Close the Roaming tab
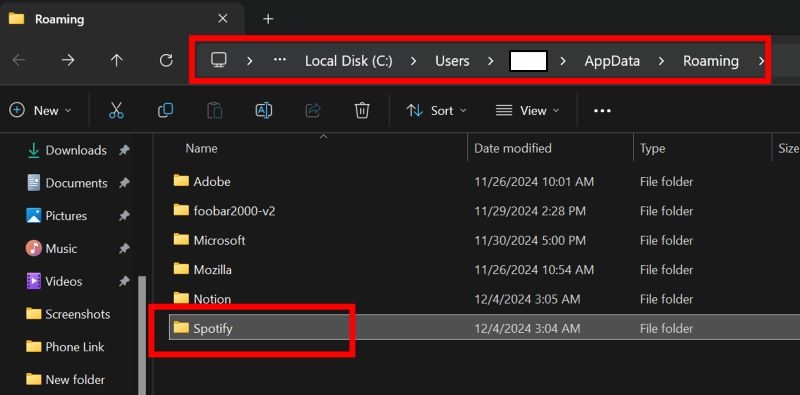Image resolution: width=800 pixels, height=395 pixels. 223,19
